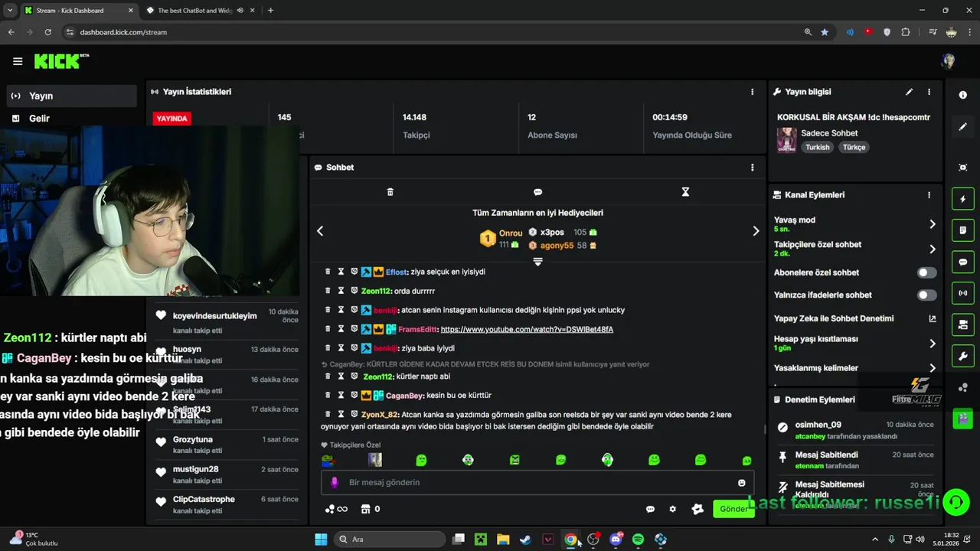
Task: Select username Eflost in chat
Action: click(397, 272)
